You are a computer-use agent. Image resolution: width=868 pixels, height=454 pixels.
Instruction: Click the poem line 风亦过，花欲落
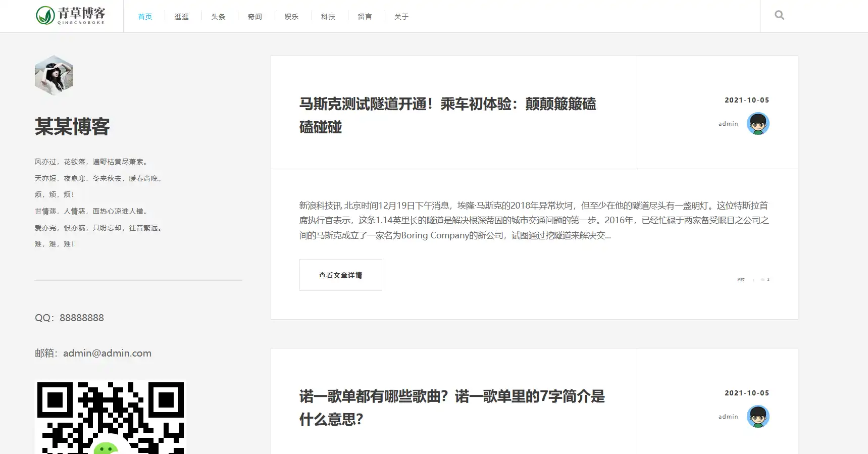click(92, 162)
